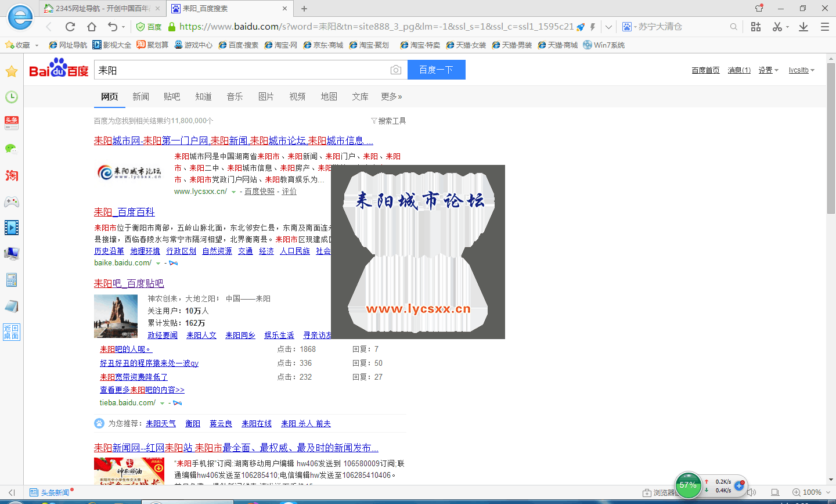This screenshot has height=504, width=836.
Task: Click the browser reload icon
Action: tap(70, 27)
